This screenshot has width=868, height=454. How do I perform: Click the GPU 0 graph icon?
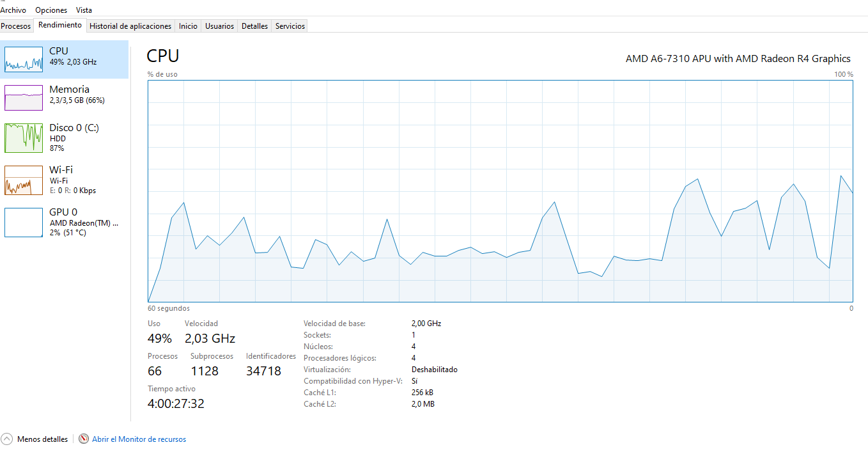24,222
